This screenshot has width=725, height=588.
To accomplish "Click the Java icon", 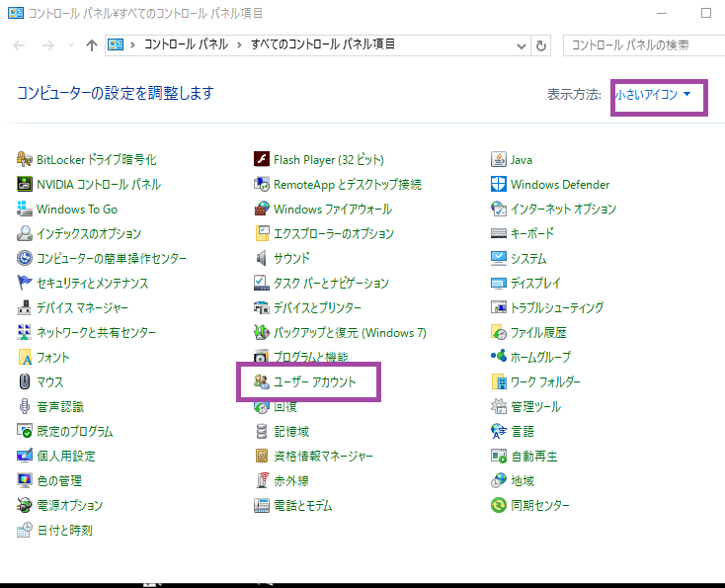I will (x=499, y=160).
